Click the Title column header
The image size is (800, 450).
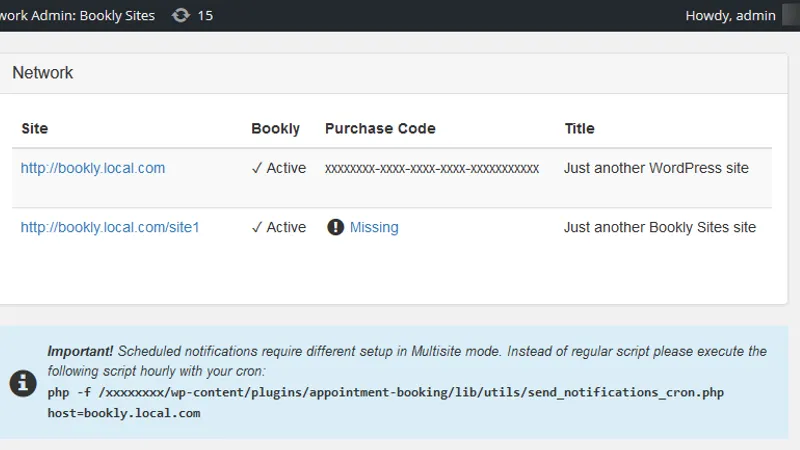[580, 129]
